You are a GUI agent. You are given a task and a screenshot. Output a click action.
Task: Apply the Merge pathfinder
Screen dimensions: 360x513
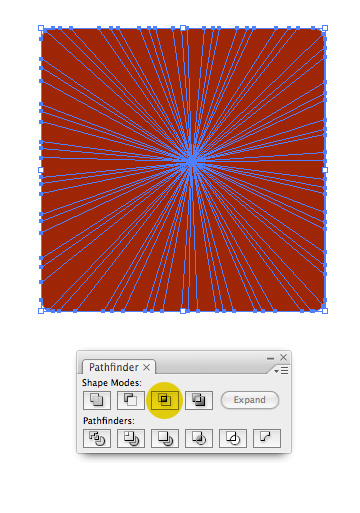[165, 438]
